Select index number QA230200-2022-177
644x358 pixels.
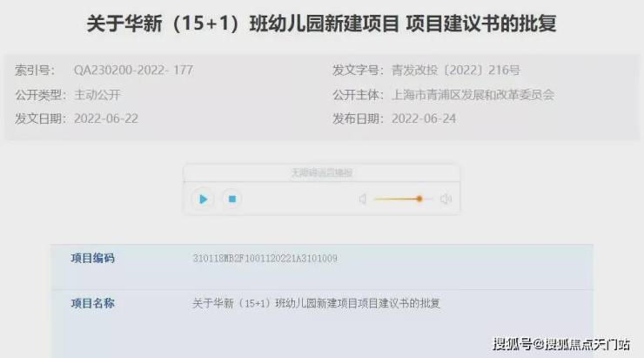click(133, 71)
